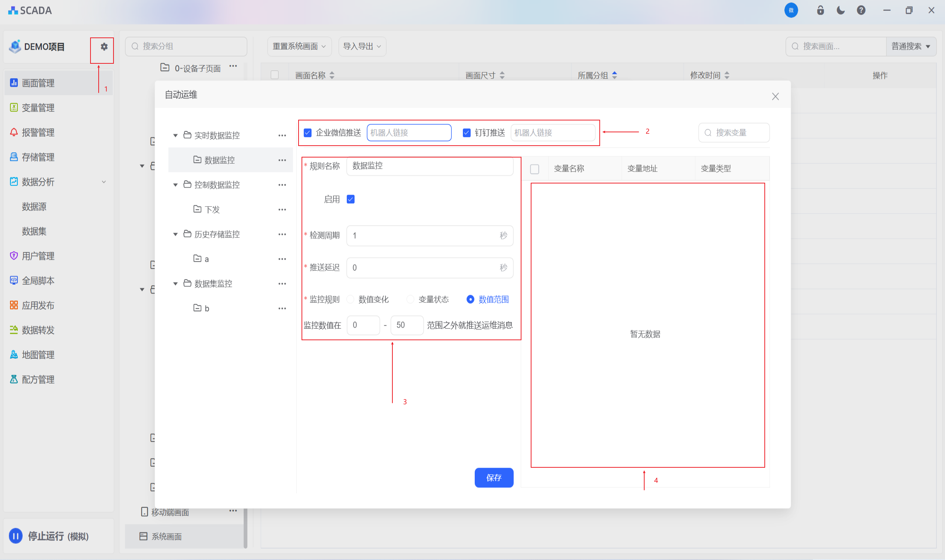Close the 自动运维 dialog
Screen dimensions: 945x560
(775, 97)
